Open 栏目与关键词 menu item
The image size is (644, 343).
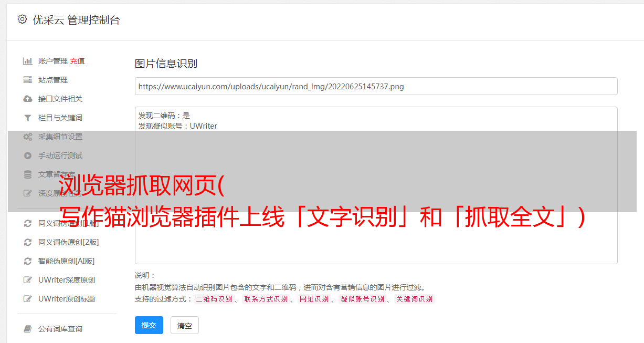click(x=60, y=118)
